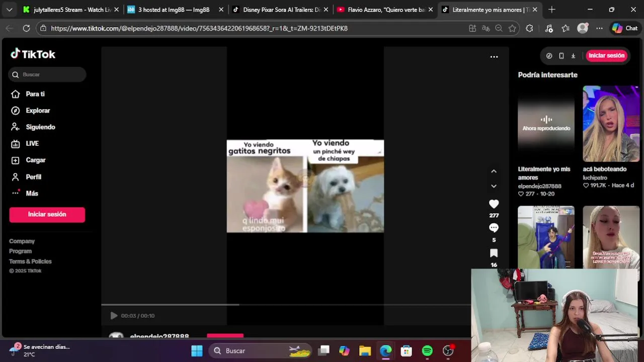The height and width of the screenshot is (362, 644).
Task: Reload the page with refresh icon
Action: tap(26, 29)
